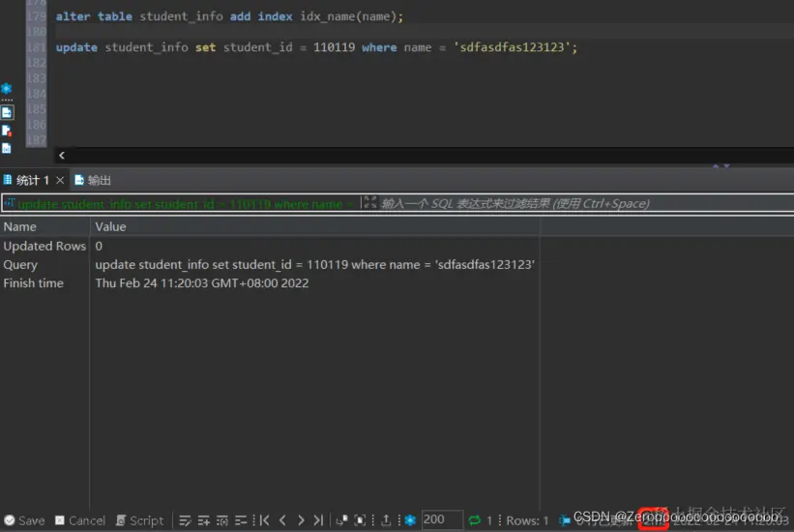
Task: Click the edit cell value icon
Action: point(185,520)
